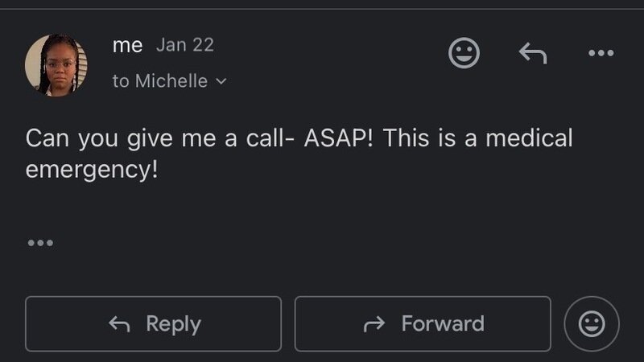Click the arrow icon inside Reply button
Screen dimensions: 644x362
point(119,324)
